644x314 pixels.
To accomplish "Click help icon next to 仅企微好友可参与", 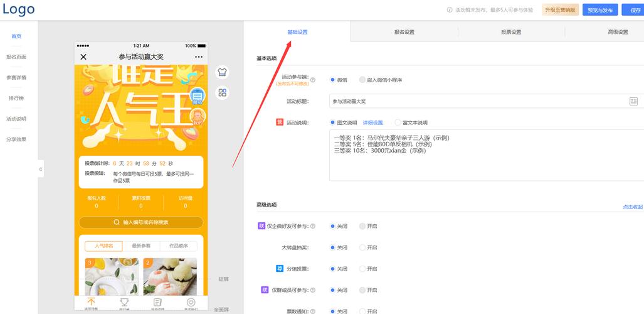I will [x=313, y=226].
